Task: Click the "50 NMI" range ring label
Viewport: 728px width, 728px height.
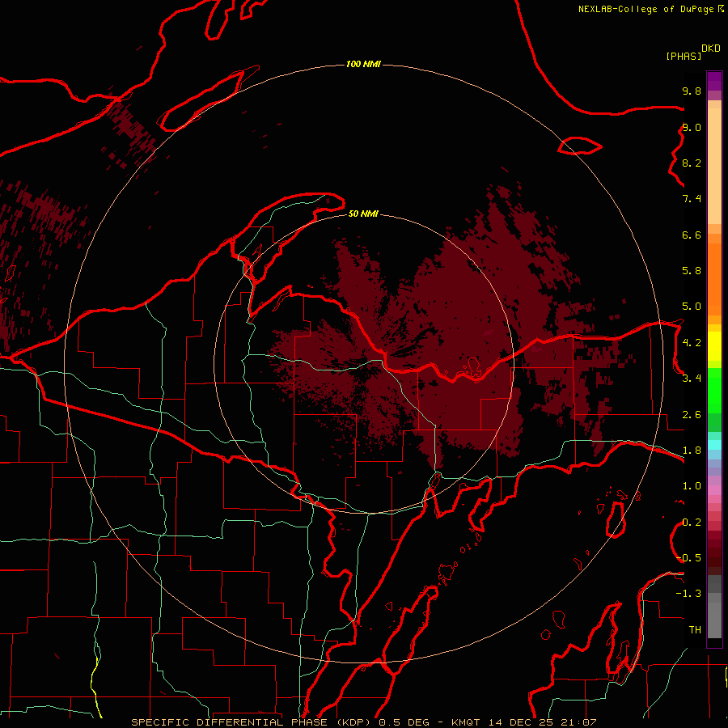Action: pos(363,214)
